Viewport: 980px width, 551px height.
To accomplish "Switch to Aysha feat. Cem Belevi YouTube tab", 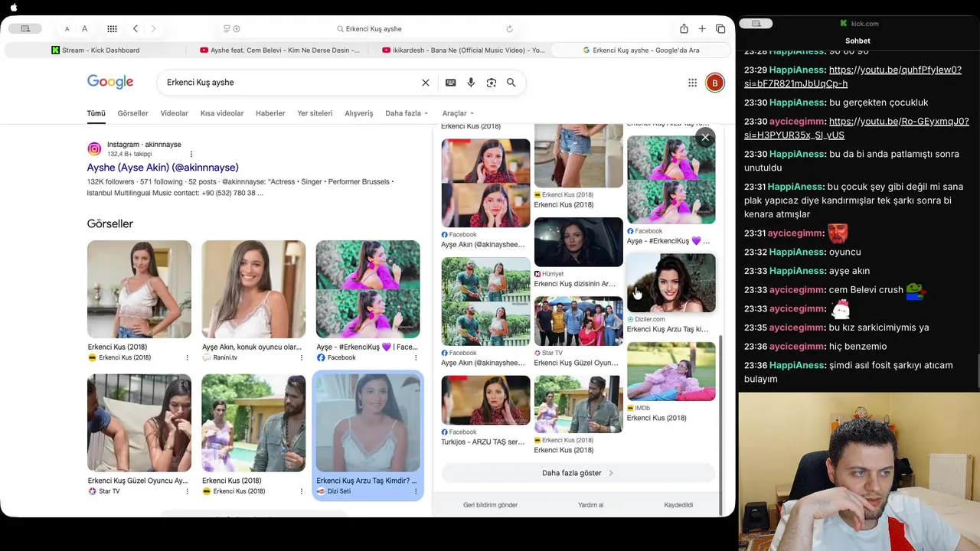I will click(279, 51).
